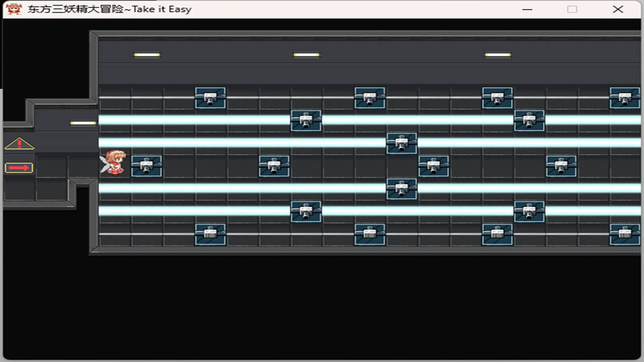Screen dimensions: 644x362
Task: Click the leftmost turret on the bottom laser beam
Action: (x=306, y=212)
